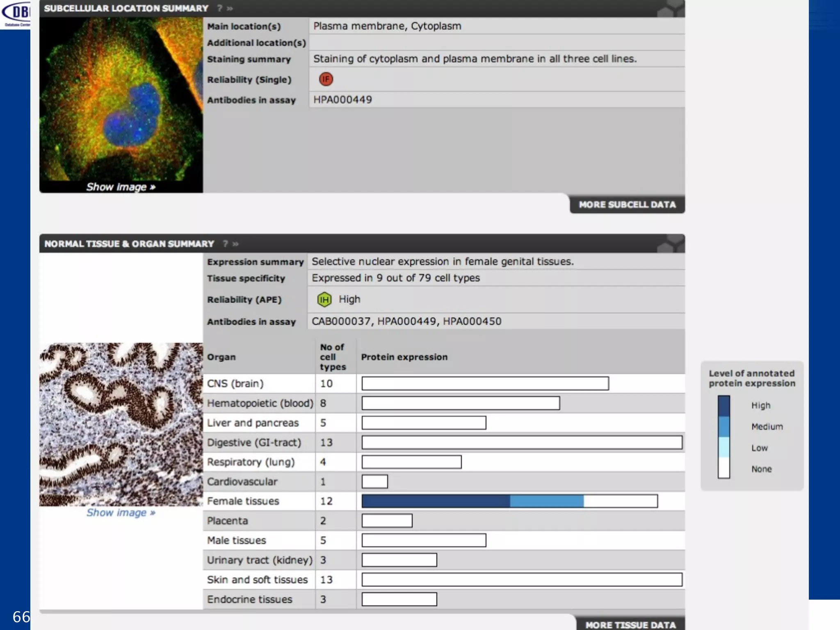This screenshot has width=840, height=630.
Task: Click Selective nuclear expression summary text
Action: point(443,261)
